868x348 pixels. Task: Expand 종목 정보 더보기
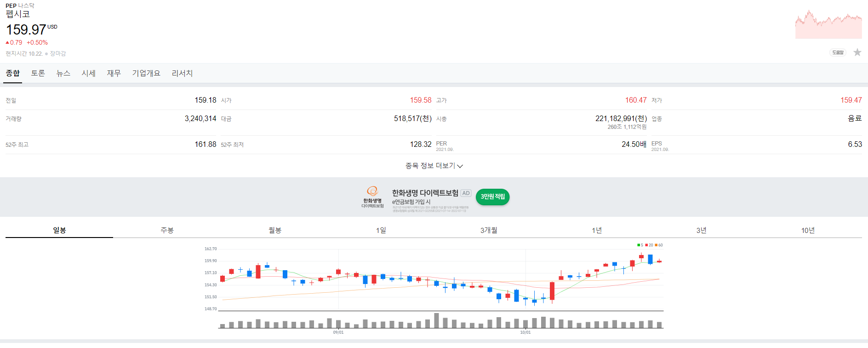434,166
